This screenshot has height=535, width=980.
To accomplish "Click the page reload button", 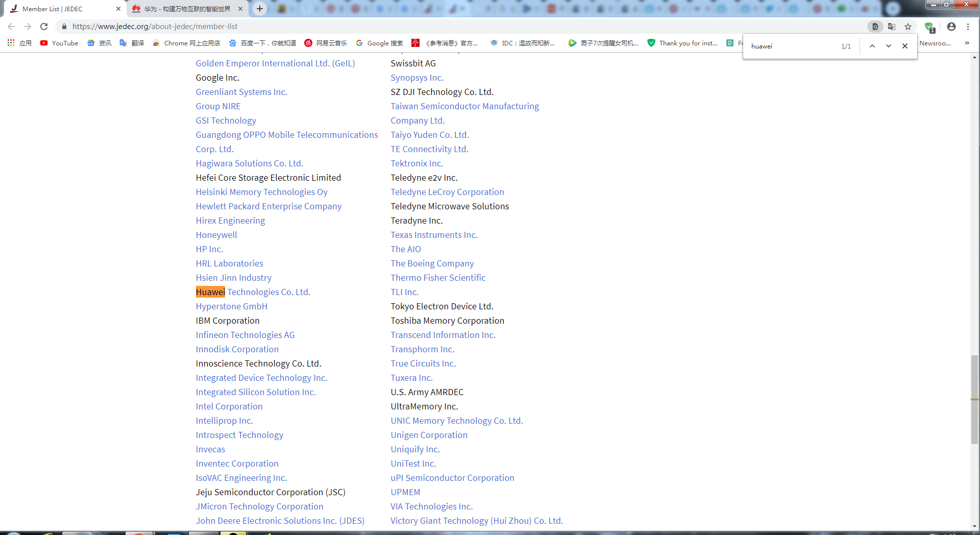I will 44,27.
